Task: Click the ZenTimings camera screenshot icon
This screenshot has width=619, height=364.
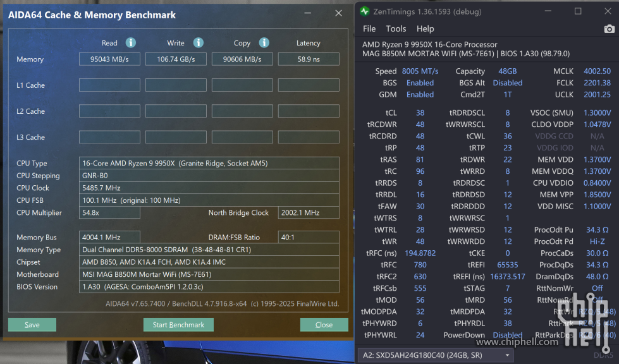Action: pos(609,29)
